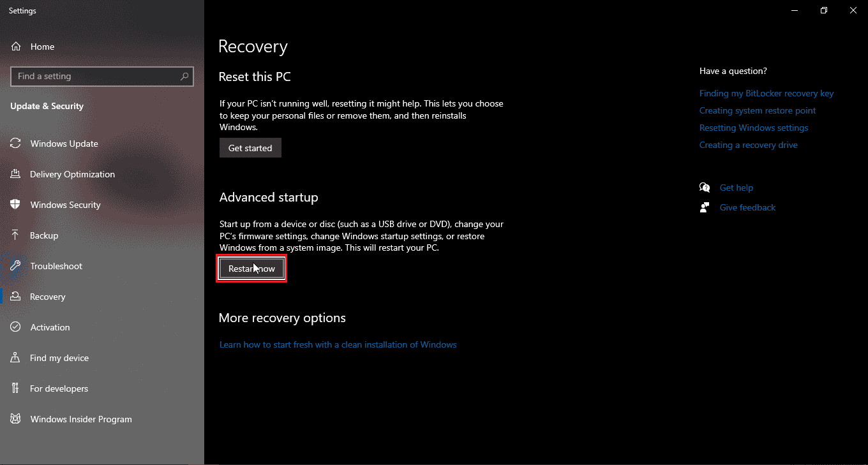The height and width of the screenshot is (465, 868).
Task: Open Troubleshoot settings page
Action: (102, 266)
